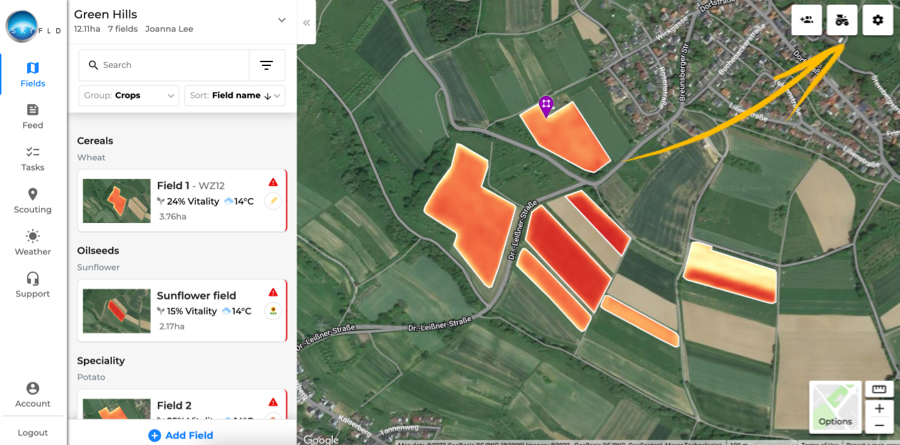
Task: Click the purple field marker pin
Action: [x=546, y=107]
